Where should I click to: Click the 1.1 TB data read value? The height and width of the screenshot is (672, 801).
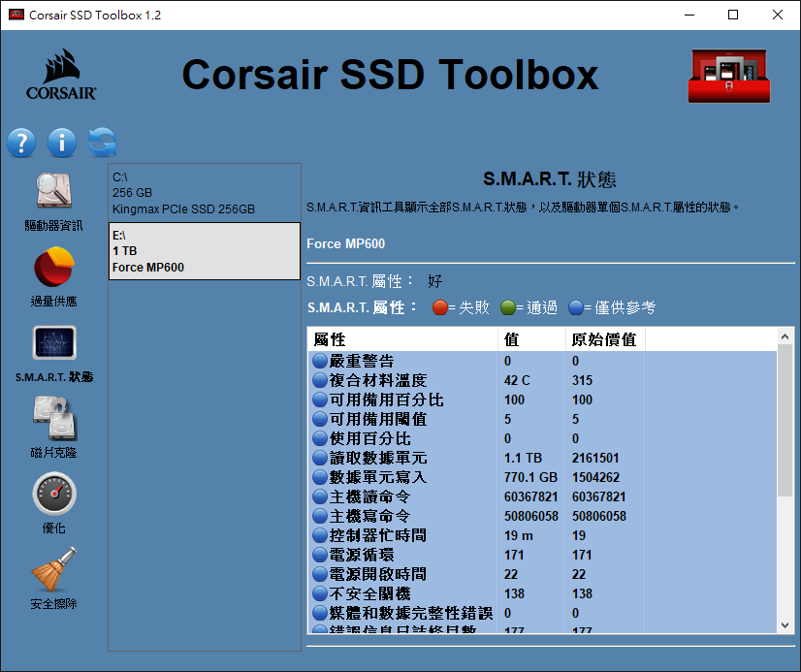[523, 458]
